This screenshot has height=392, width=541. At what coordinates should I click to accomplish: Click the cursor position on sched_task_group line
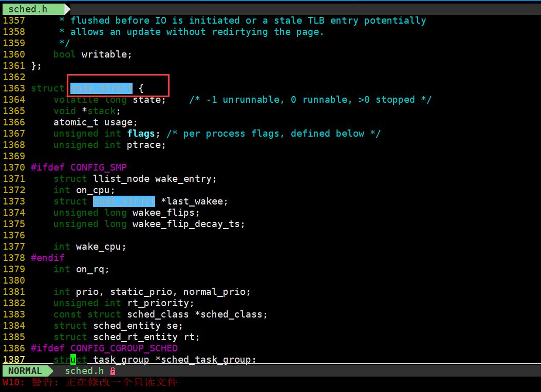(x=72, y=359)
